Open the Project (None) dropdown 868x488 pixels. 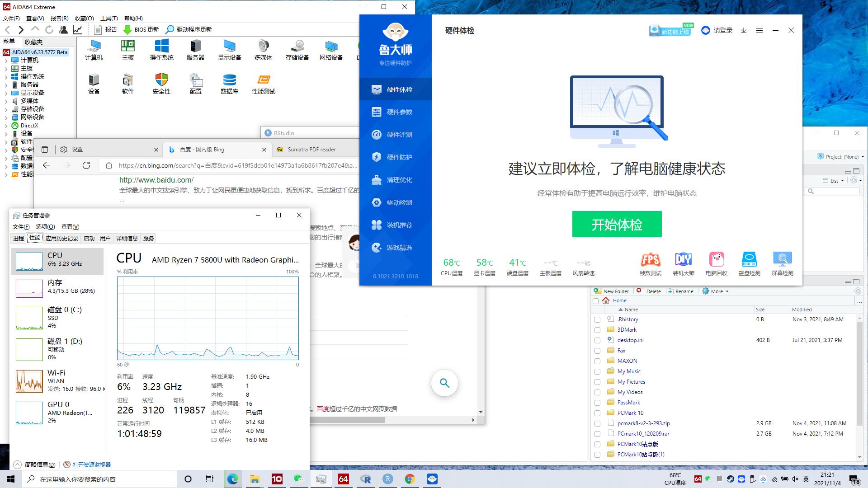(x=841, y=157)
